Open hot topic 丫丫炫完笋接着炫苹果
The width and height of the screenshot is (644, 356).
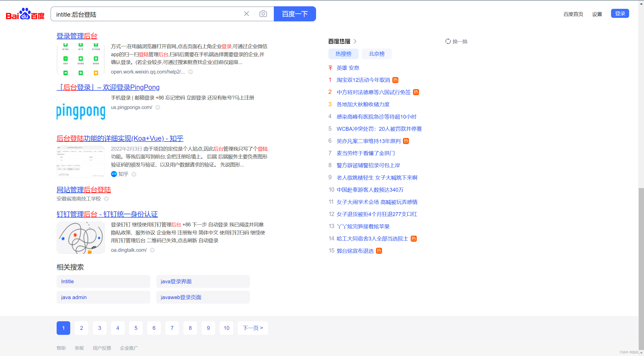point(363,226)
